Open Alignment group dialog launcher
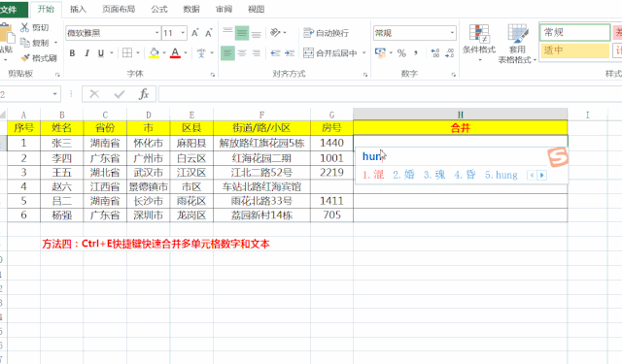Viewport: 622px width, 364px height. [x=365, y=75]
